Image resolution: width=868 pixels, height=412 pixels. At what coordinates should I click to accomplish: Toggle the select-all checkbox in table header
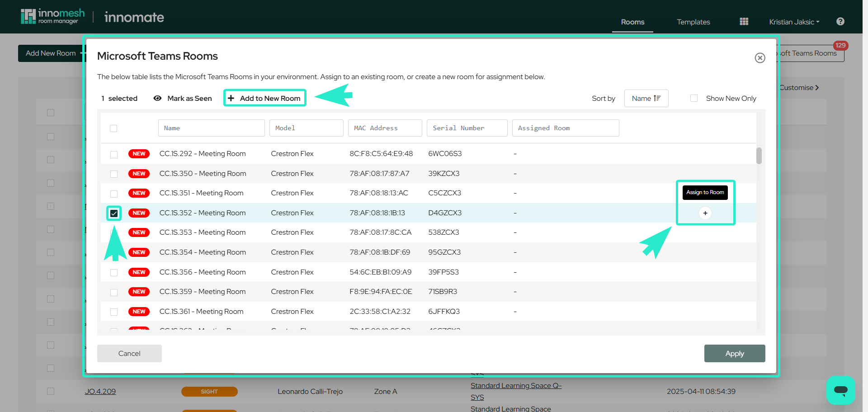[x=113, y=128]
